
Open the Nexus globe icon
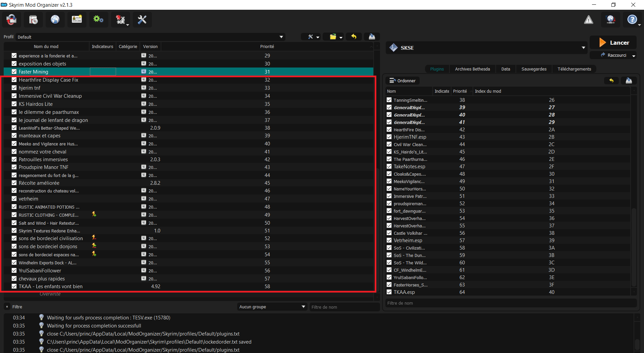tap(55, 20)
